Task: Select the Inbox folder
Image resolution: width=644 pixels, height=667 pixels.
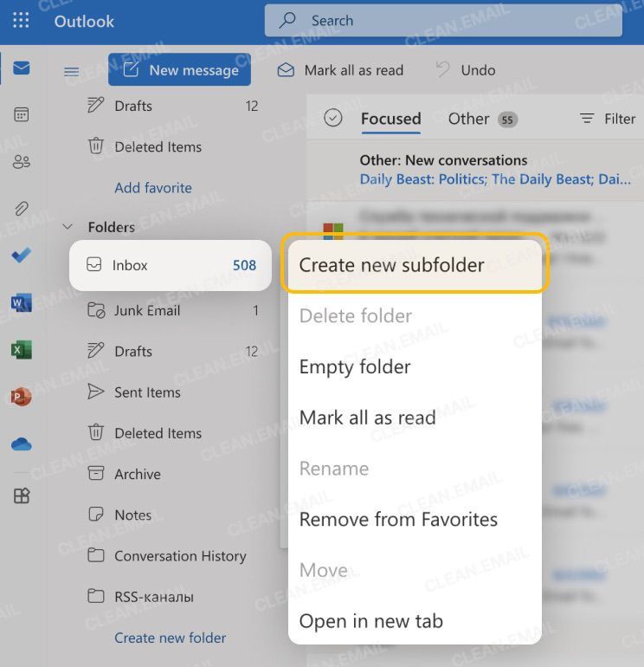Action: pyautogui.click(x=170, y=265)
